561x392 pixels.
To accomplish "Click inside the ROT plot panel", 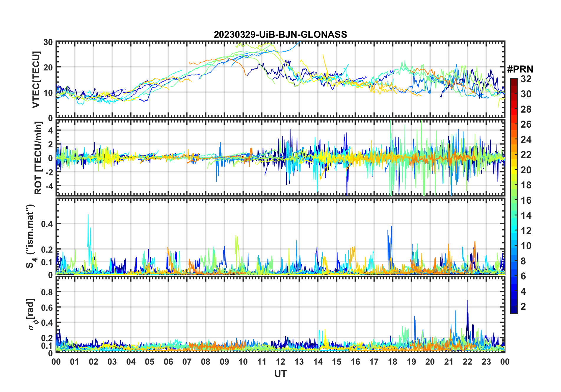I will [280, 158].
